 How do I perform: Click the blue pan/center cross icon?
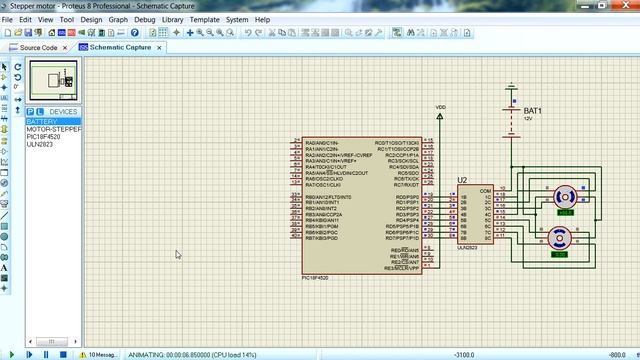click(x=190, y=33)
